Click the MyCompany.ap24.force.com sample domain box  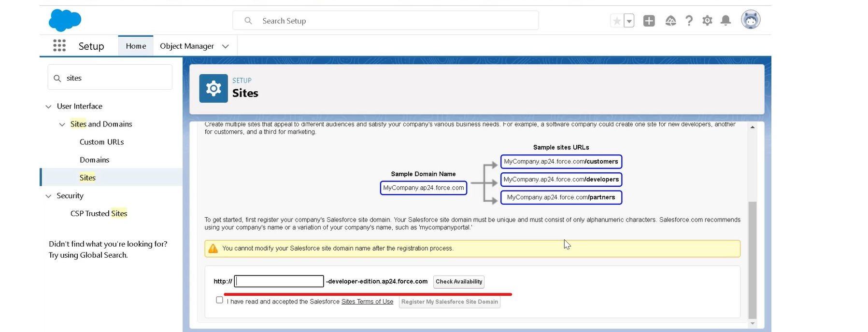click(424, 188)
